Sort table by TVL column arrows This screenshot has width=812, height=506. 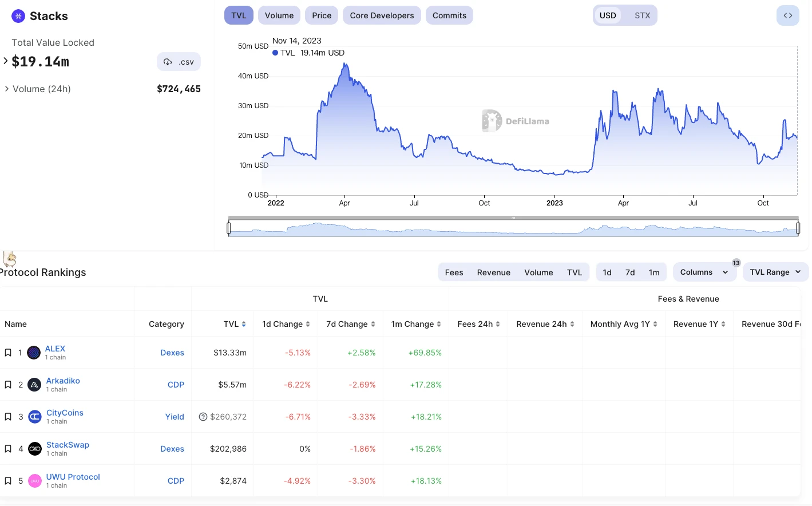click(244, 324)
